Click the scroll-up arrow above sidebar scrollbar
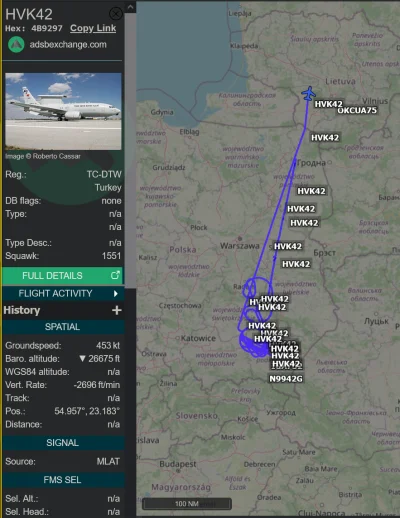The width and height of the screenshot is (400, 518). point(130,7)
